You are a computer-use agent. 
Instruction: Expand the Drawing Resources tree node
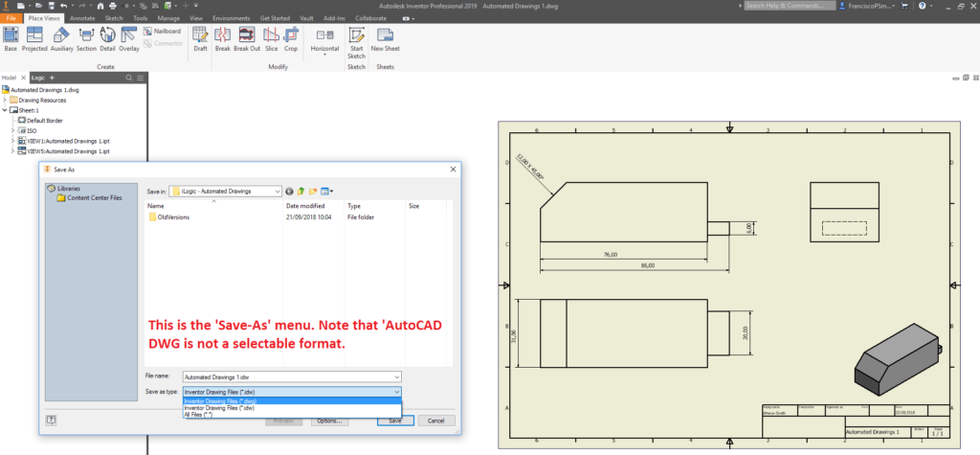point(5,101)
